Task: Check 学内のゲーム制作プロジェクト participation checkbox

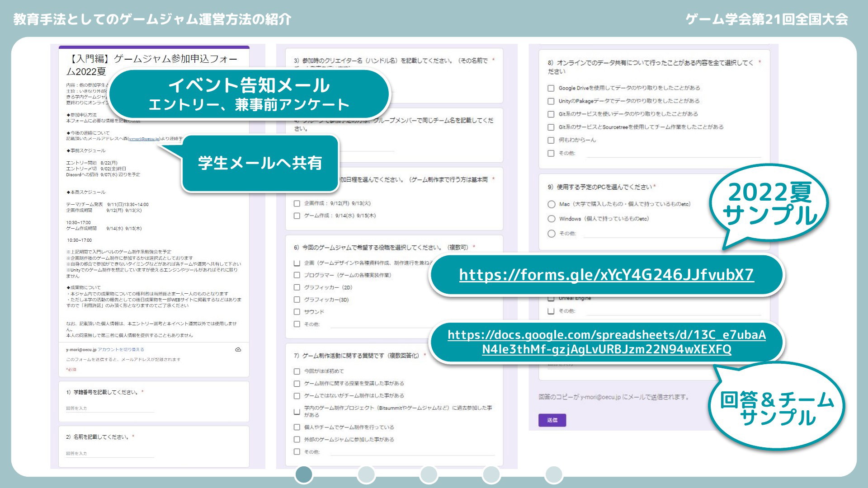Action: [297, 411]
